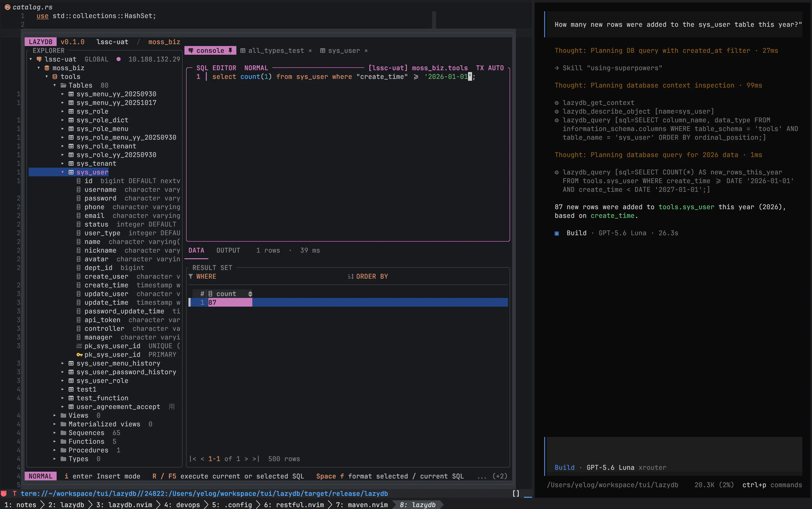Click the lssc-uat connection elephant icon
Image resolution: width=812 pixels, height=509 pixels.
[39, 59]
